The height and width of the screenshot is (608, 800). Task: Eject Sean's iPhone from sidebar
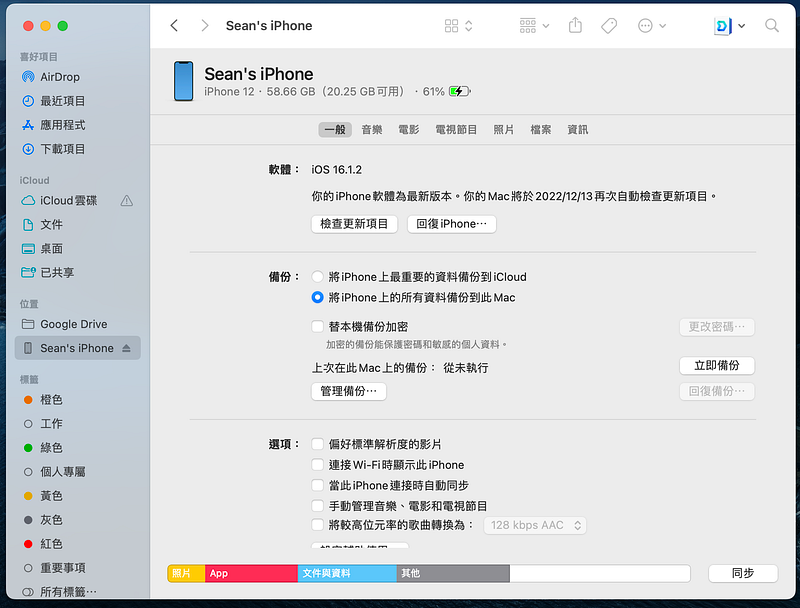coord(126,348)
